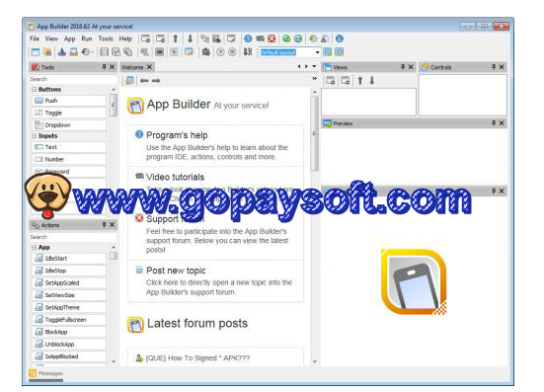Toggle the pin on the Actions panel
Image resolution: width=544 pixels, height=392 pixels.
pos(104,225)
